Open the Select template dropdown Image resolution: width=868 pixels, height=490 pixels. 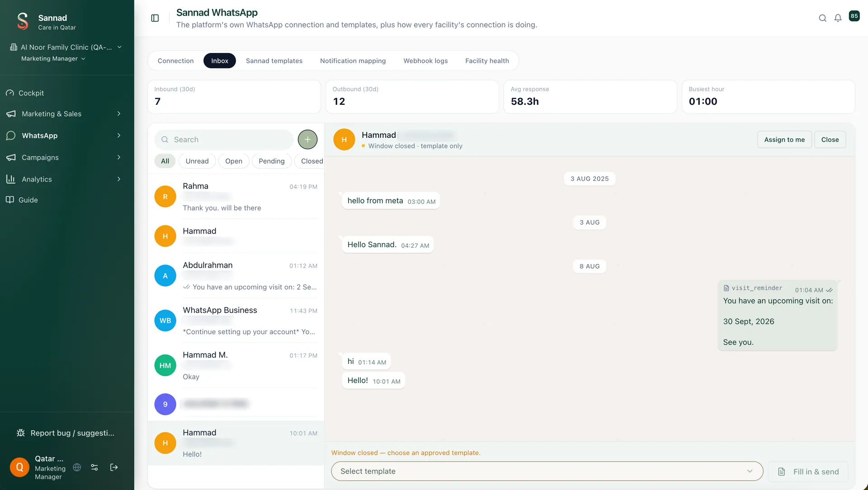click(x=547, y=471)
